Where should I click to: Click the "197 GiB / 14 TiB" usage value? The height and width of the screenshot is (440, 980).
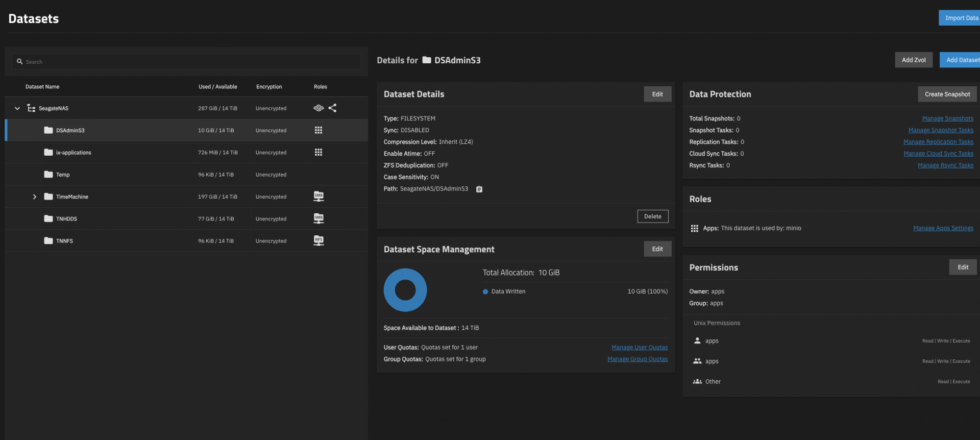(x=217, y=197)
